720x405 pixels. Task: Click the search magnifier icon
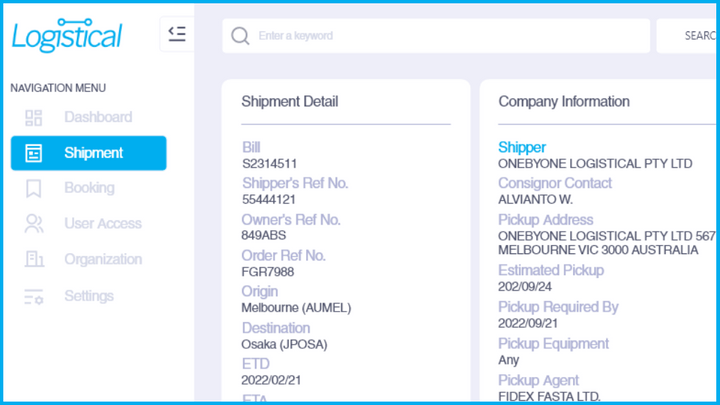tap(240, 36)
